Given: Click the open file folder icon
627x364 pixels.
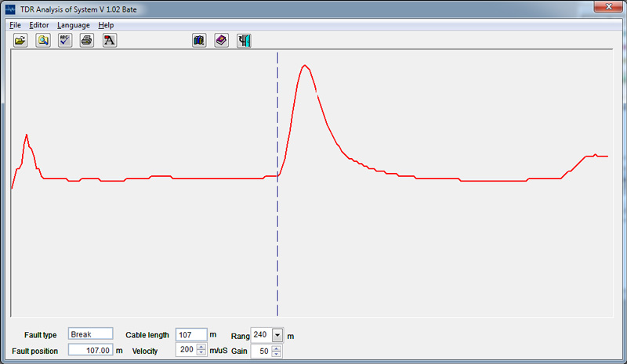Looking at the screenshot, I should tap(20, 40).
